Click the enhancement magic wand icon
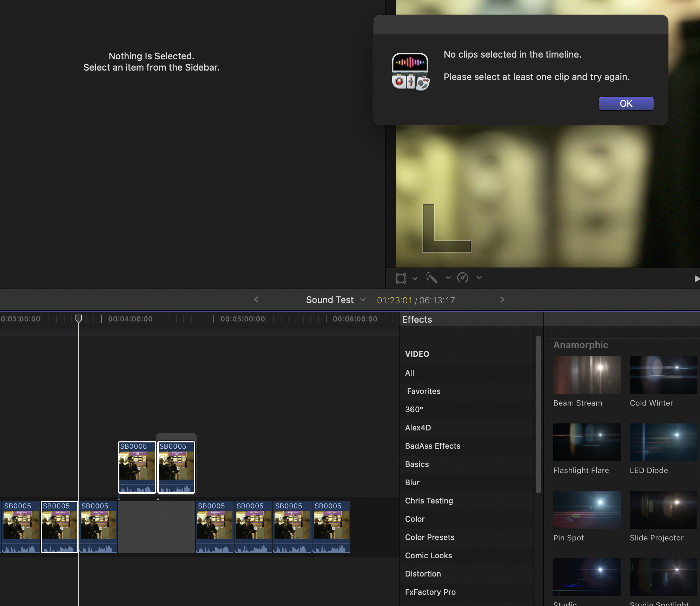This screenshot has height=606, width=700. click(431, 277)
